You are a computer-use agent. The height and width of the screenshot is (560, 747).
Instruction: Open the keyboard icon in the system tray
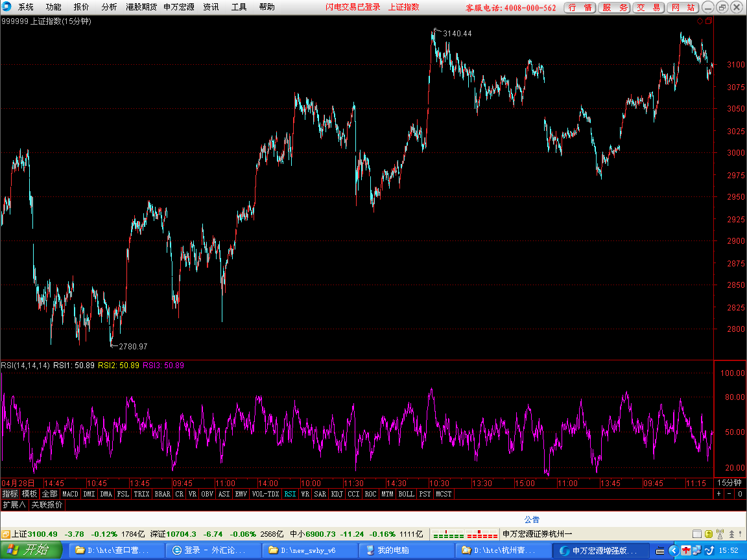coord(660,550)
